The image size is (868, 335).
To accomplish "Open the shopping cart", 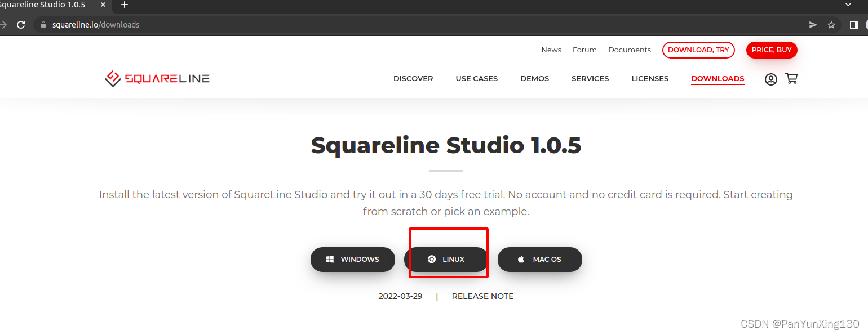I will [x=791, y=79].
